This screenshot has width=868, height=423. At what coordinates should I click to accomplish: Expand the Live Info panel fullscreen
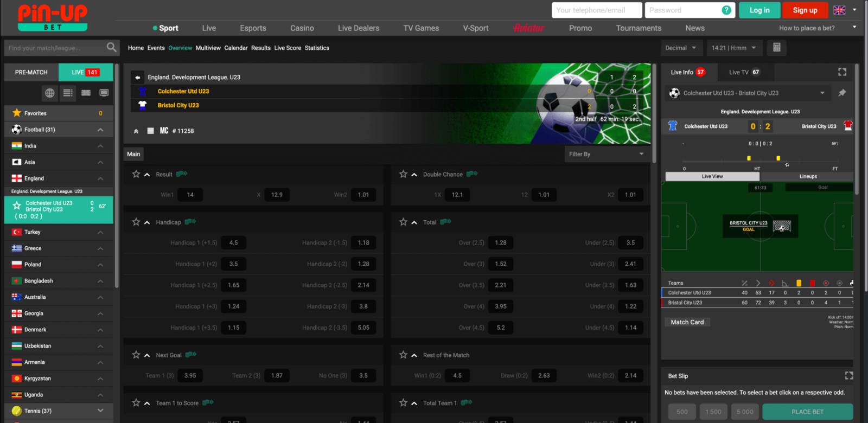coord(842,72)
